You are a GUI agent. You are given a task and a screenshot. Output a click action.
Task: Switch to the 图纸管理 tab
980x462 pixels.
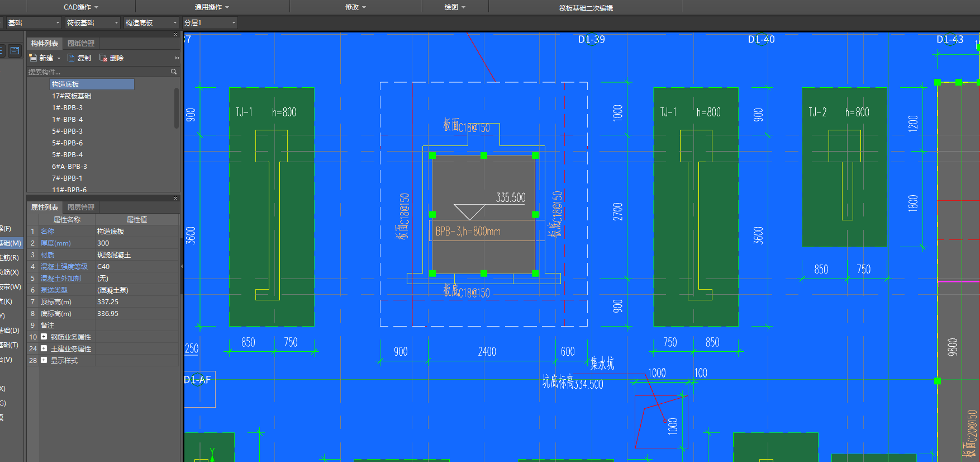pos(81,44)
